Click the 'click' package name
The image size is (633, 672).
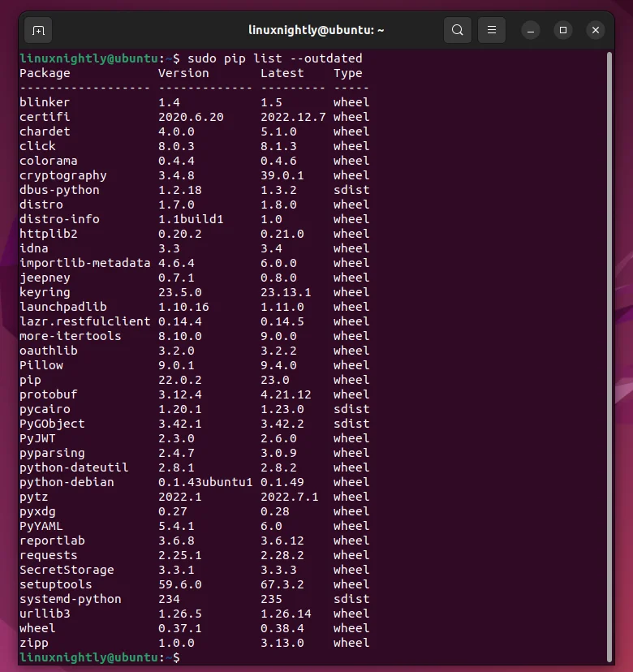tap(37, 146)
